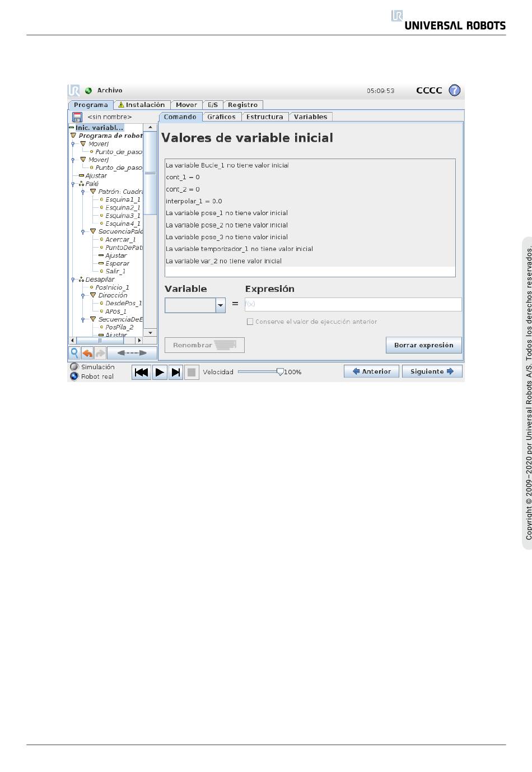Open the search magnifier tool
532x772 pixels.
point(74,353)
